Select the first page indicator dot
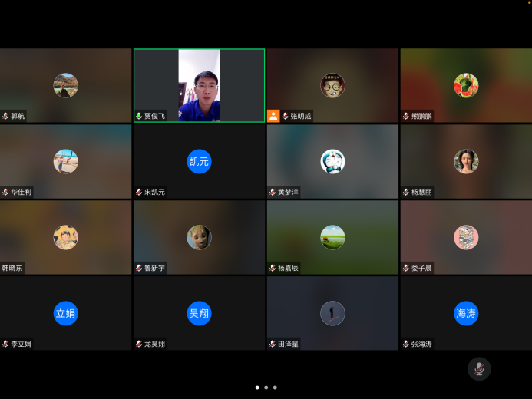This screenshot has width=532, height=399. [256, 387]
